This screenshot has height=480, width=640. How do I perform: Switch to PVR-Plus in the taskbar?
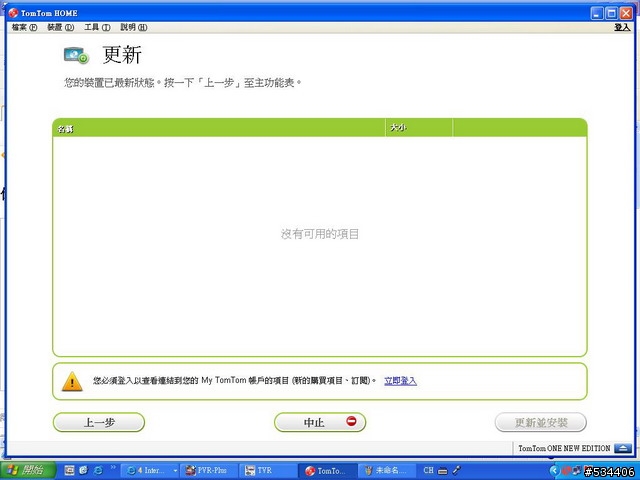(209, 471)
